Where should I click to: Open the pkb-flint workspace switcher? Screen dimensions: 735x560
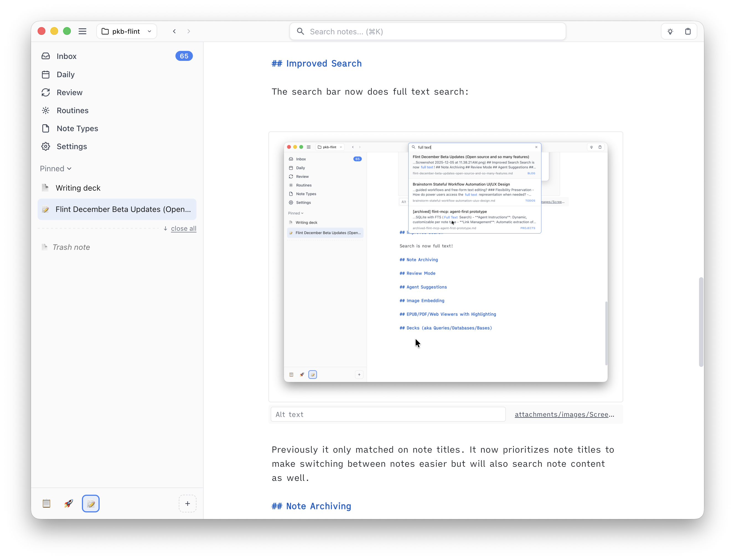point(126,31)
